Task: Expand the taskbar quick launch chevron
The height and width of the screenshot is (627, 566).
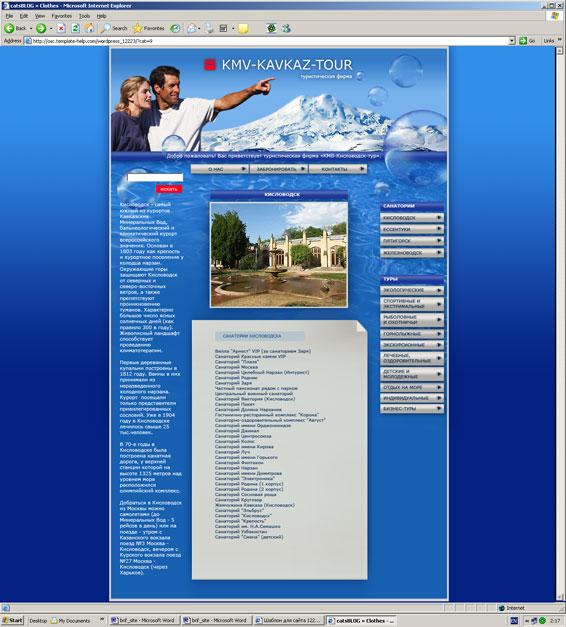Action: pyautogui.click(x=102, y=620)
